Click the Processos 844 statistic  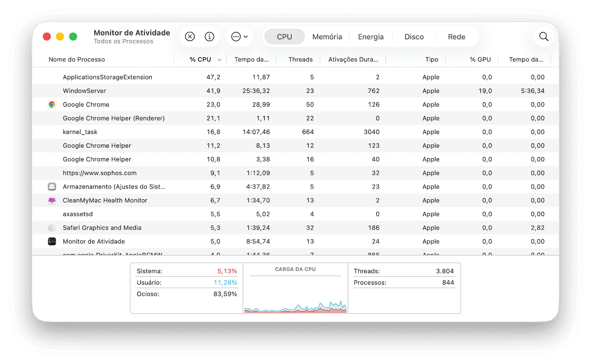coord(404,282)
